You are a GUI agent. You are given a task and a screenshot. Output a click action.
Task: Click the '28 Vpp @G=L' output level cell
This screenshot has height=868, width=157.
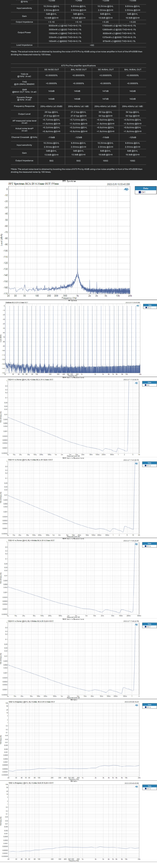click(x=51, y=112)
